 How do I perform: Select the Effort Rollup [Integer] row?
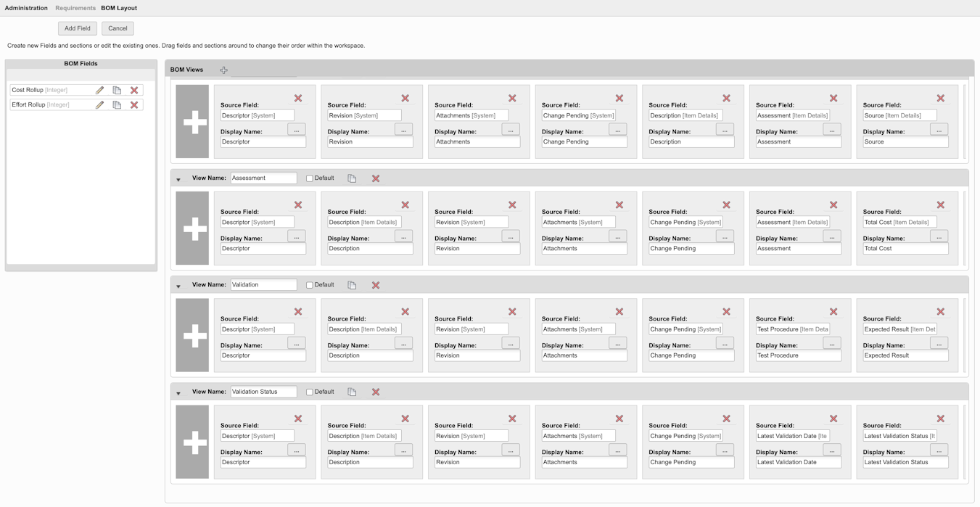(76, 104)
